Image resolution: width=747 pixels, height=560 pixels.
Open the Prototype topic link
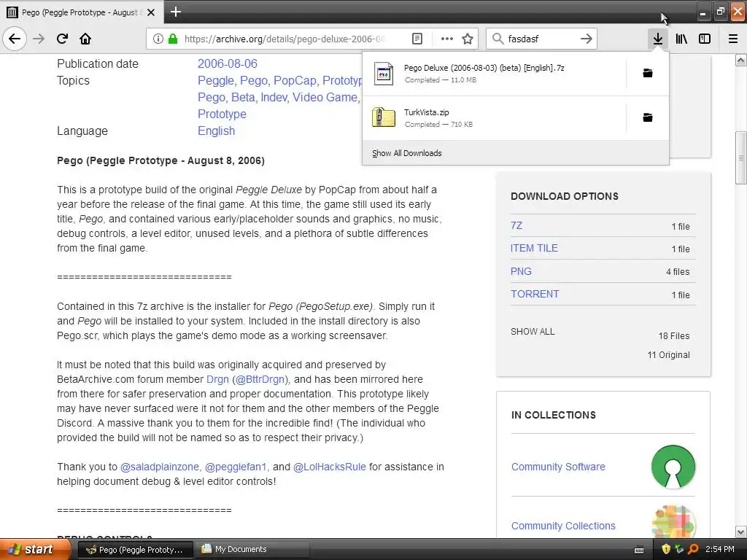(x=222, y=114)
